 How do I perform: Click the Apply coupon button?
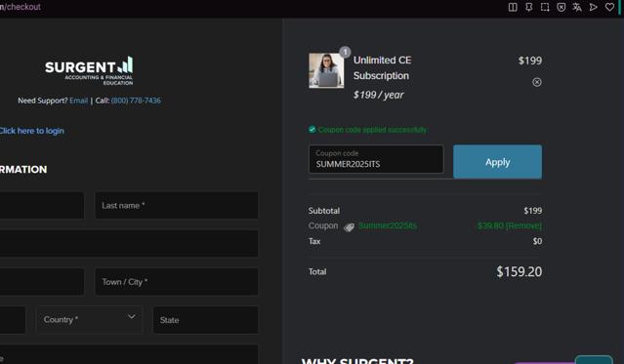(x=497, y=162)
